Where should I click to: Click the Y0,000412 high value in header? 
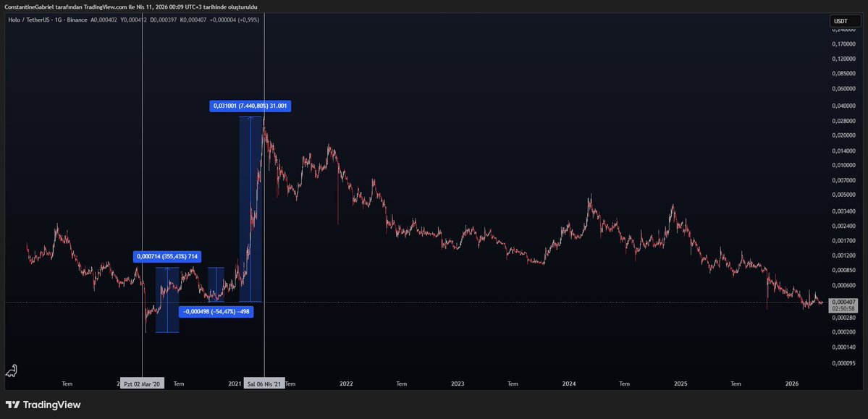(133, 20)
